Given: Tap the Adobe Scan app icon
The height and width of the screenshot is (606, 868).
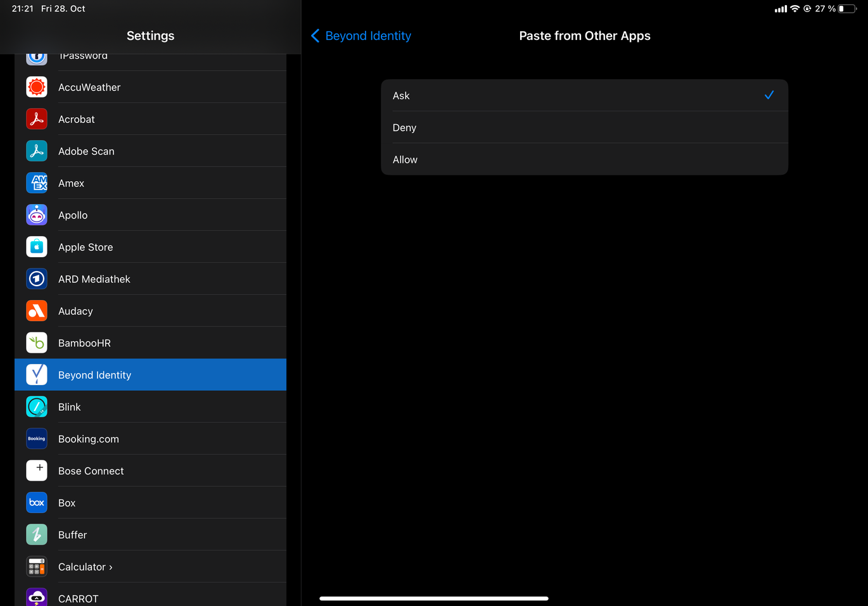Looking at the screenshot, I should (37, 151).
